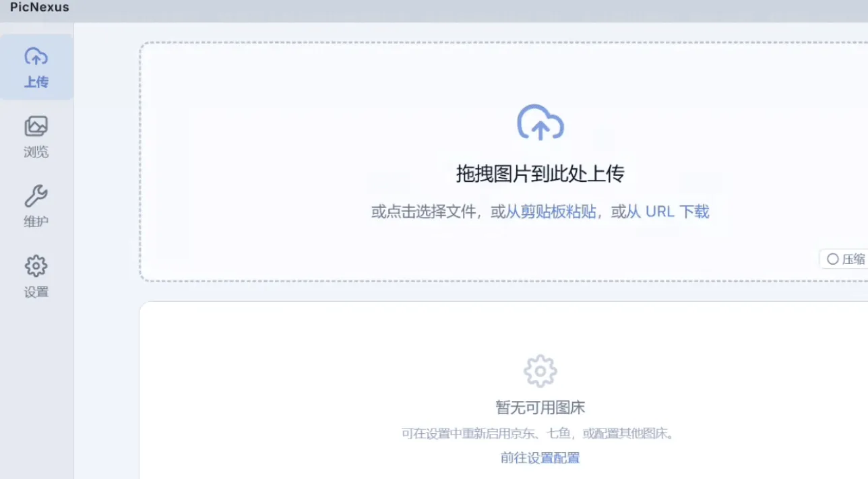Click the 从剪贴板粘贴 link
The width and height of the screenshot is (868, 479).
click(551, 212)
